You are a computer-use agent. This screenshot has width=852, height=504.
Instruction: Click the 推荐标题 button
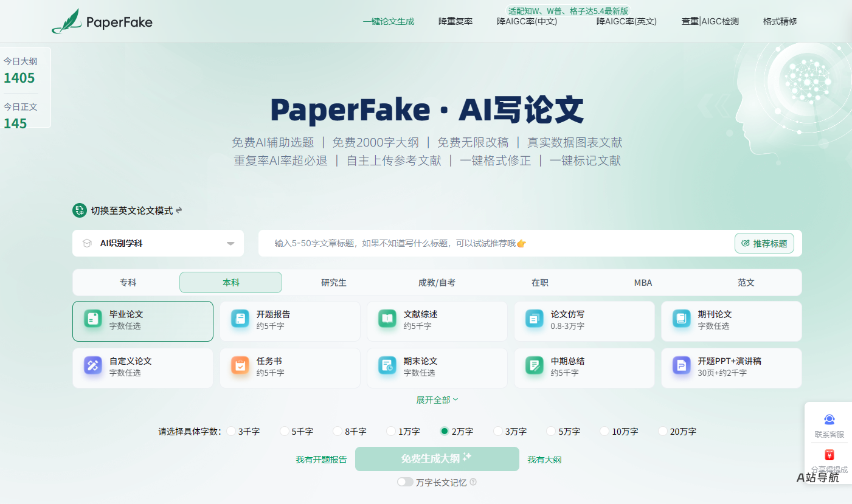[x=764, y=243]
